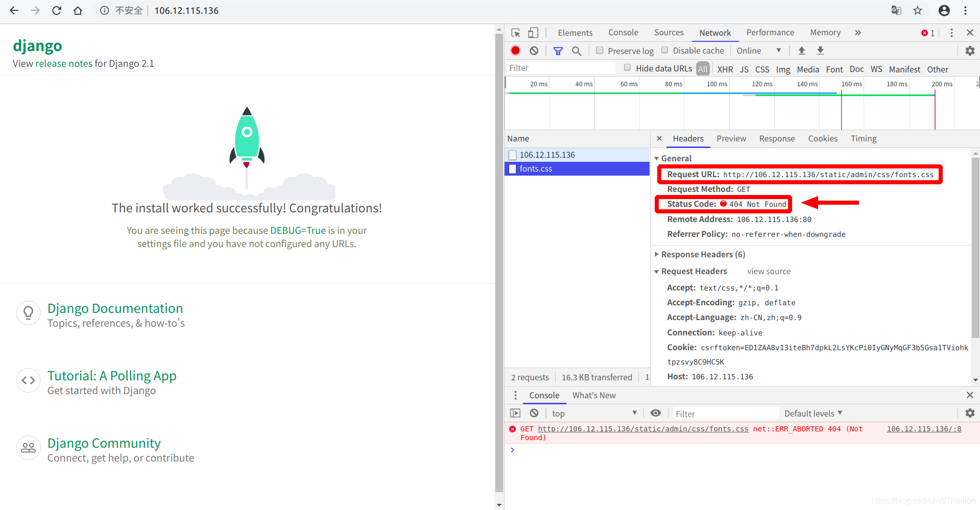Open network search
This screenshot has width=980, height=510.
point(577,51)
